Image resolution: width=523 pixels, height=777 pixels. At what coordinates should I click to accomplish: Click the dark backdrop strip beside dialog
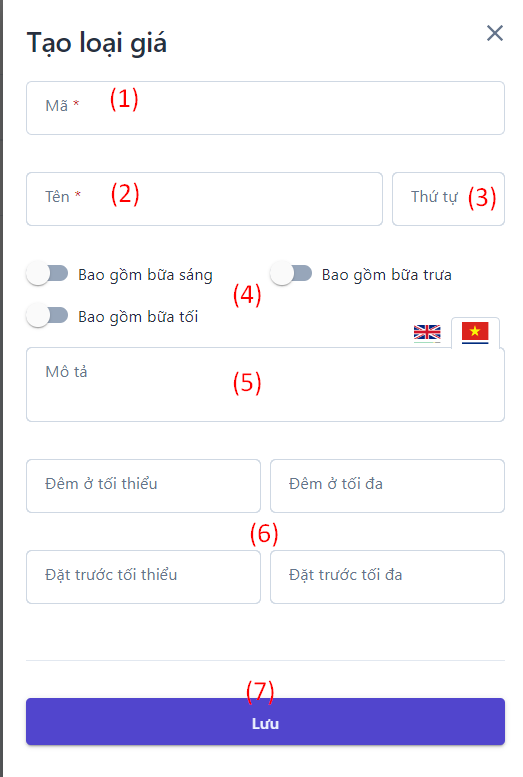(1, 388)
